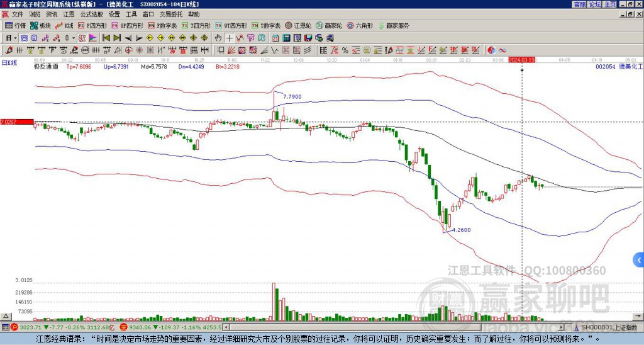The height and width of the screenshot is (345, 644).
Task: Open the 行情 market quotes view
Action: 15,25
